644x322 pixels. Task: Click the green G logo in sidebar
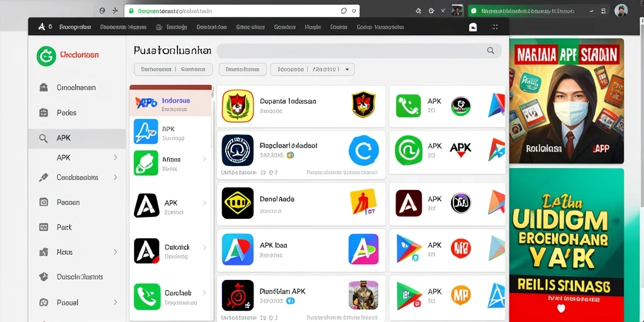tap(46, 56)
